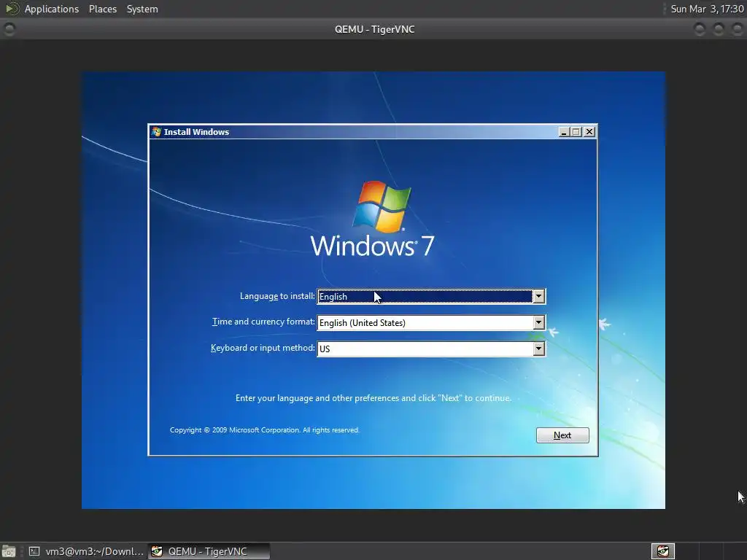
Task: Open TigerVNC window menu button at title bar left
Action: pyautogui.click(x=9, y=29)
